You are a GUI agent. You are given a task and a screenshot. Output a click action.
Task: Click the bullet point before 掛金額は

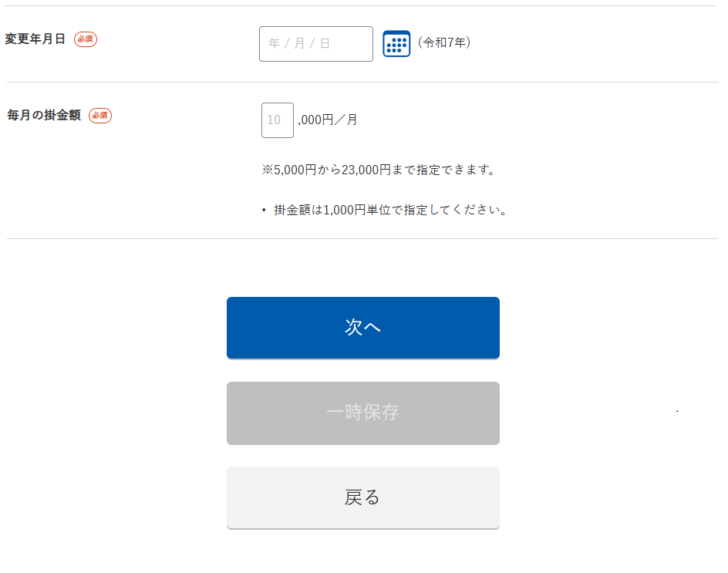pos(264,211)
